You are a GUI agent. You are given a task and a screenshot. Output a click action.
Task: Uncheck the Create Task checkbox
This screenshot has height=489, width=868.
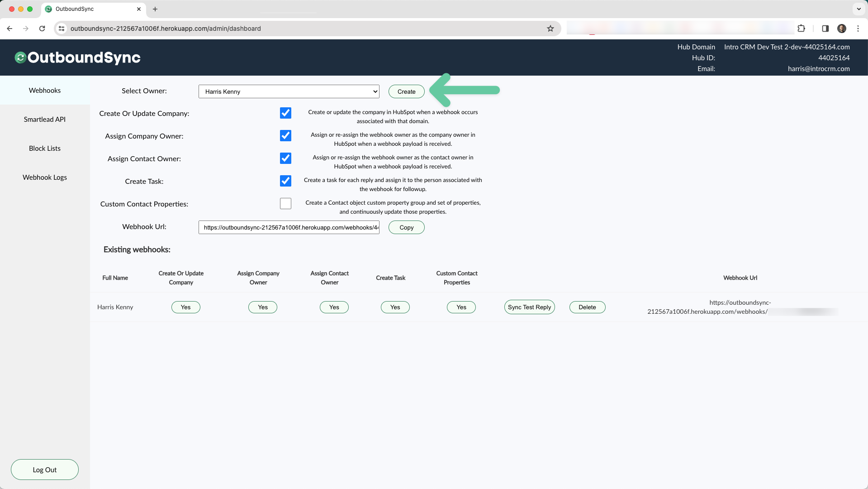click(285, 181)
